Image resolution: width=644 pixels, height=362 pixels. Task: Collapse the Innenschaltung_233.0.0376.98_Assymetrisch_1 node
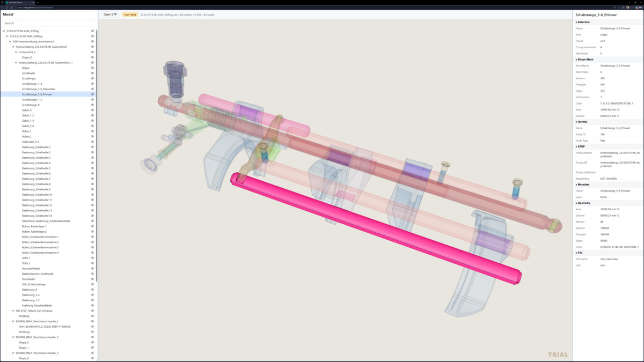pyautogui.click(x=16, y=63)
